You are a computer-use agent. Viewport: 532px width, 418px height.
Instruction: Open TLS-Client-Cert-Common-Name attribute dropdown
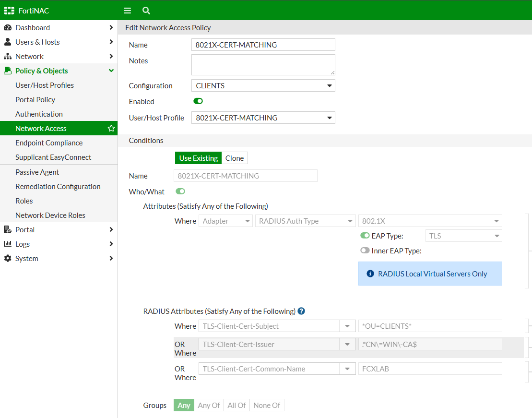pos(277,369)
